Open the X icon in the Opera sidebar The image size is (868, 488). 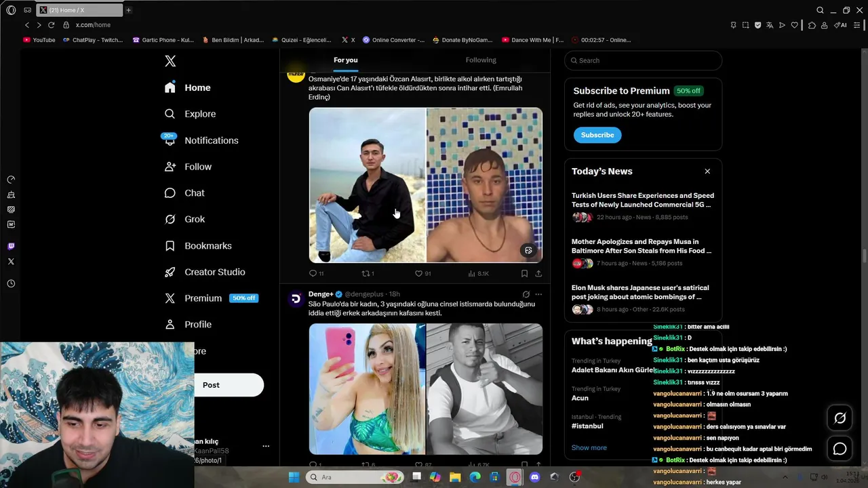click(11, 262)
